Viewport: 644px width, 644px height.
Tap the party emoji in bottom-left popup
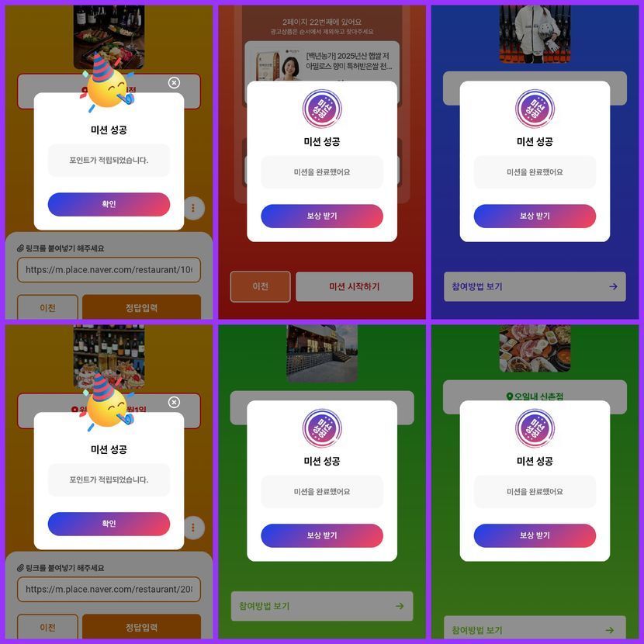coord(108,403)
